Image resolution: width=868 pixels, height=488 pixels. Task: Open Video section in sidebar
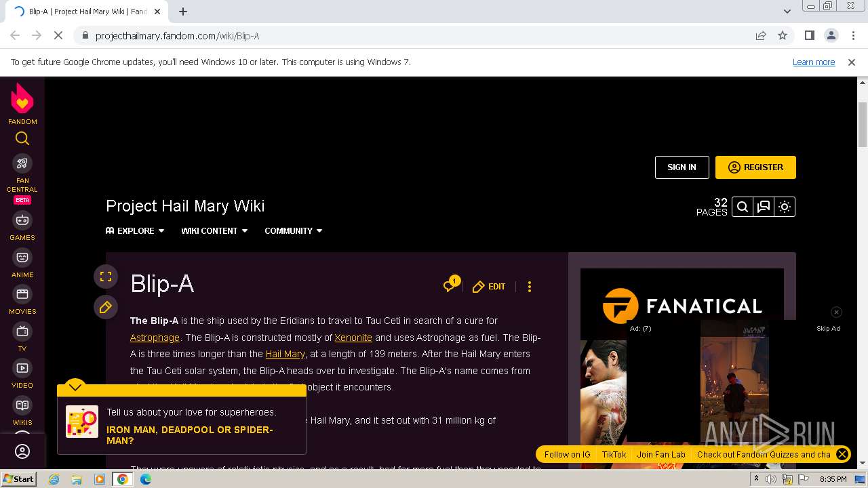click(22, 374)
